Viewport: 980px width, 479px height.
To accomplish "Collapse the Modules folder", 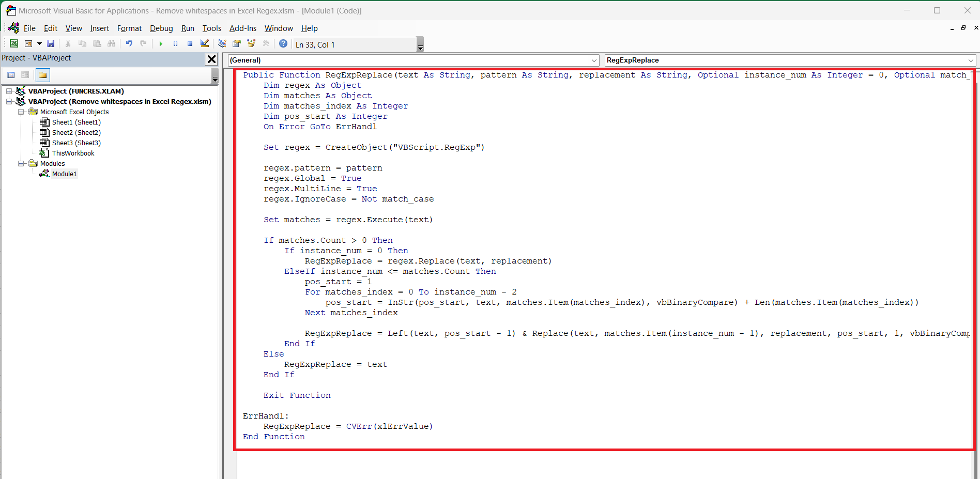I will point(21,163).
